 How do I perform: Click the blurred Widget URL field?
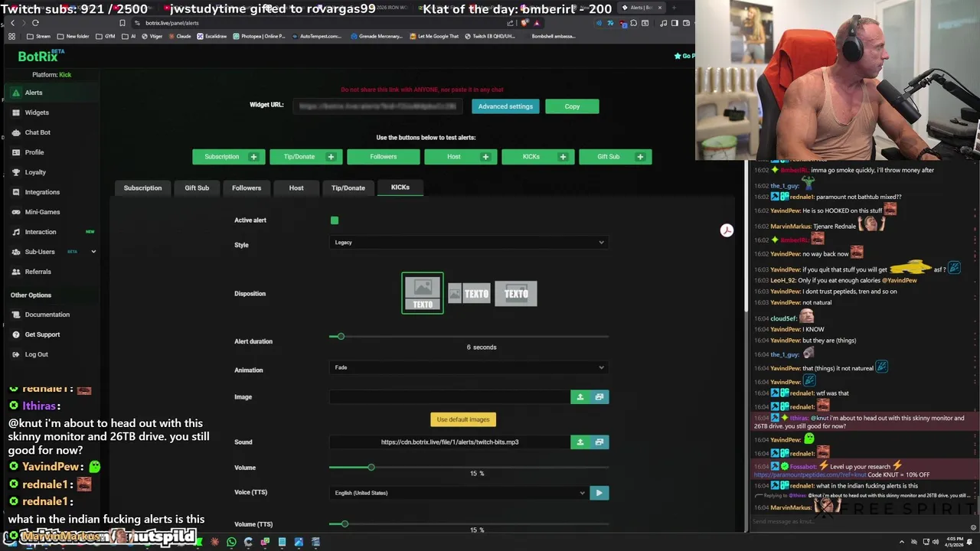[x=378, y=106]
